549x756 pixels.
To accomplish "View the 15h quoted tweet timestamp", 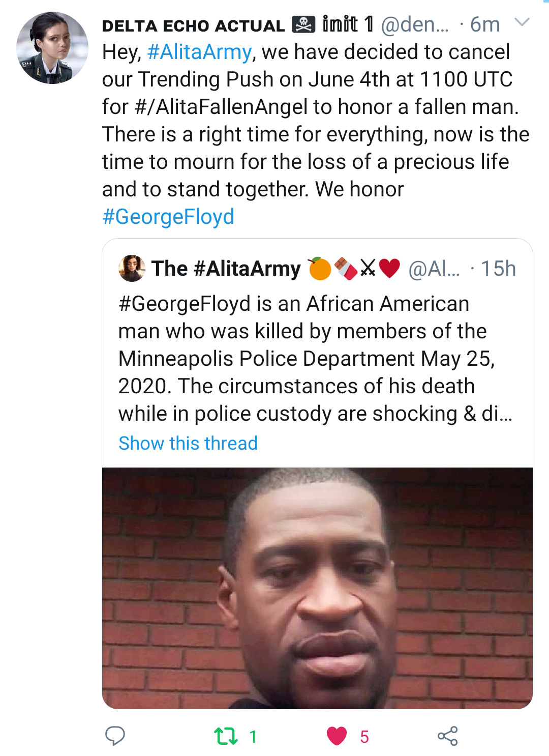I will click(x=498, y=269).
